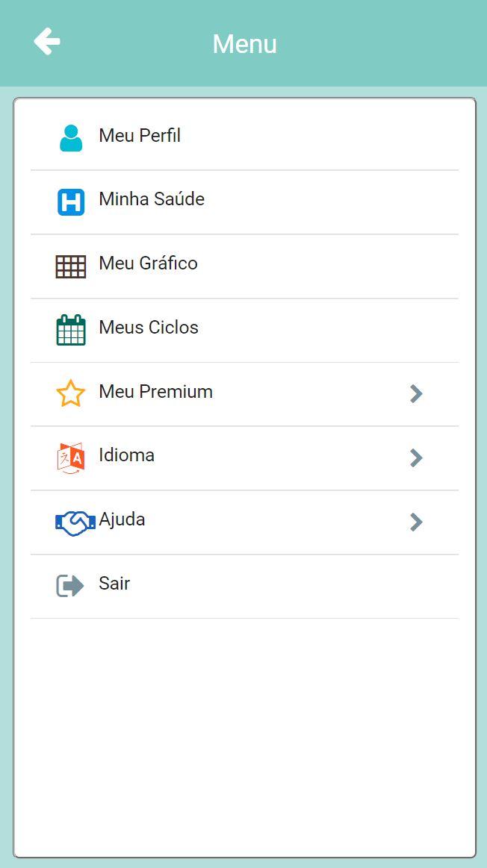Tap the back arrow in header
The image size is (487, 868).
coord(46,42)
